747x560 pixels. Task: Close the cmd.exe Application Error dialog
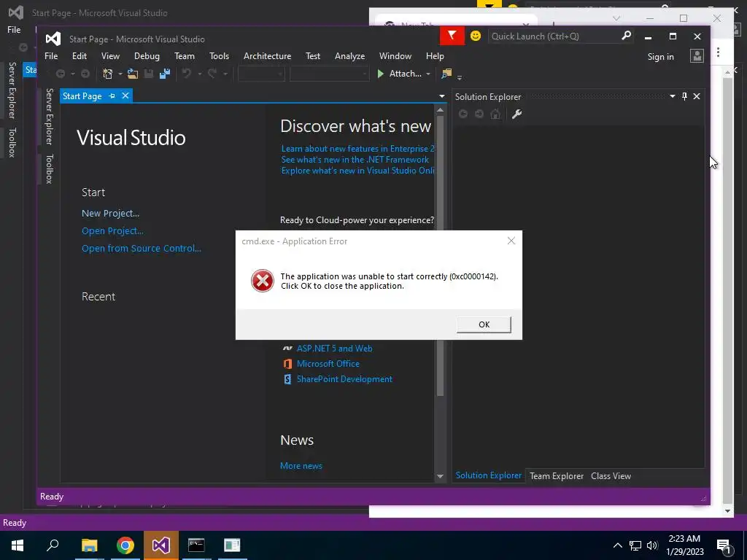[511, 241]
